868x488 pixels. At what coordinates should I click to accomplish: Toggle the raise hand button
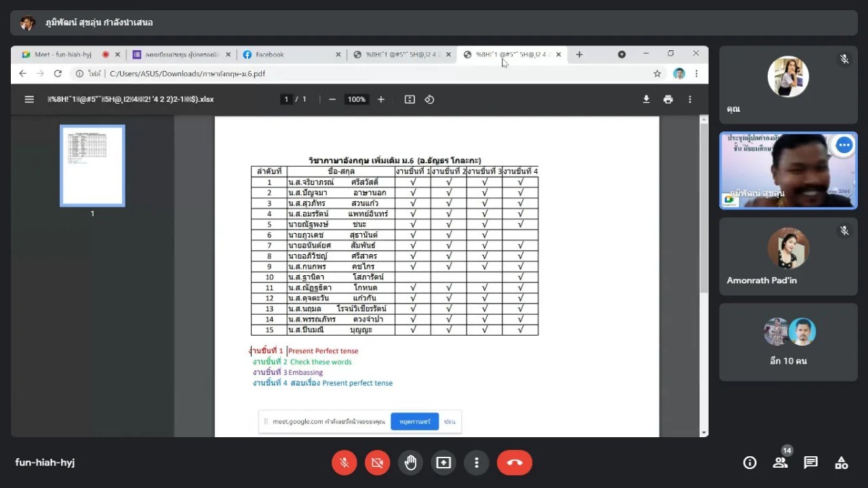tap(410, 463)
